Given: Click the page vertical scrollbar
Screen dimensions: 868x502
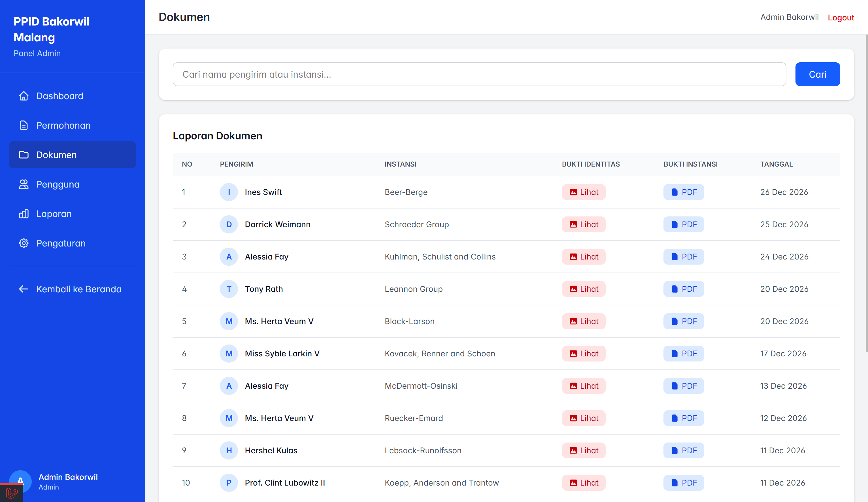Looking at the screenshot, I should [866, 193].
